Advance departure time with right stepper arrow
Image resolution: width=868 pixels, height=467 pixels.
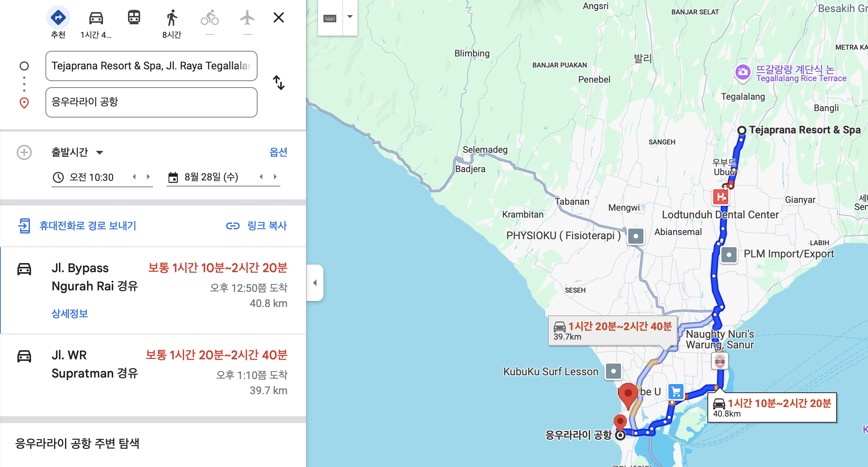click(x=148, y=177)
